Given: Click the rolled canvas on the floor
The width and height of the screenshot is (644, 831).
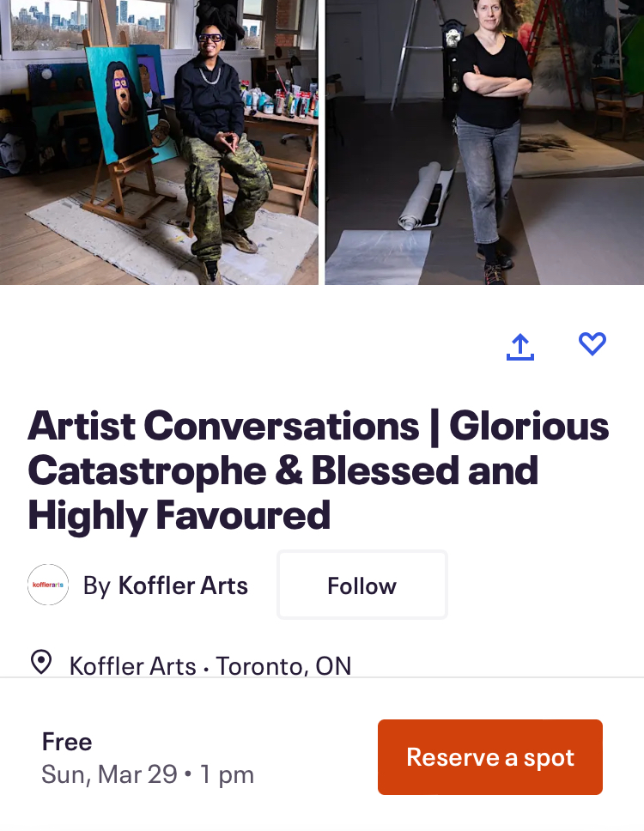Looking at the screenshot, I should click(427, 199).
